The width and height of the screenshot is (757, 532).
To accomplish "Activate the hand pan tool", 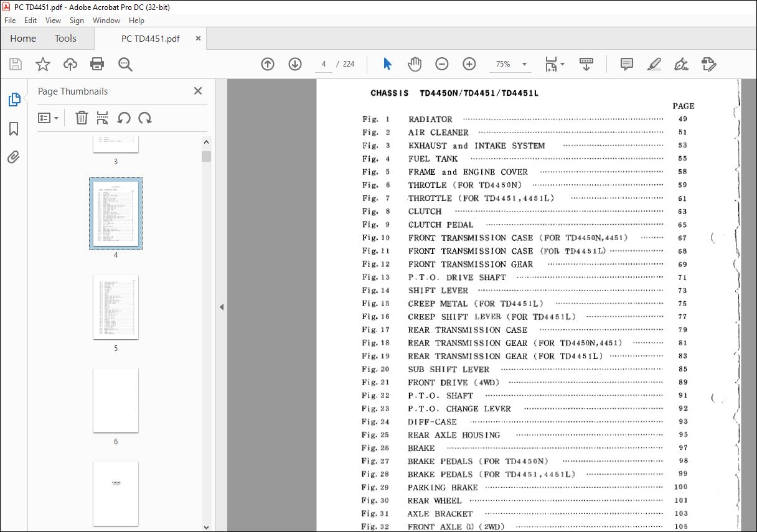I will tap(415, 64).
